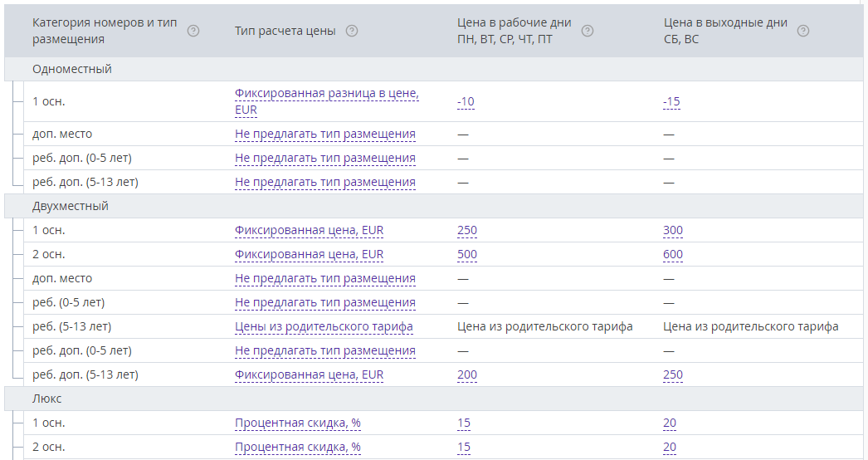Edit weekday price -10 for Одноместный
Viewport: 868px width, 460px height.
[466, 101]
